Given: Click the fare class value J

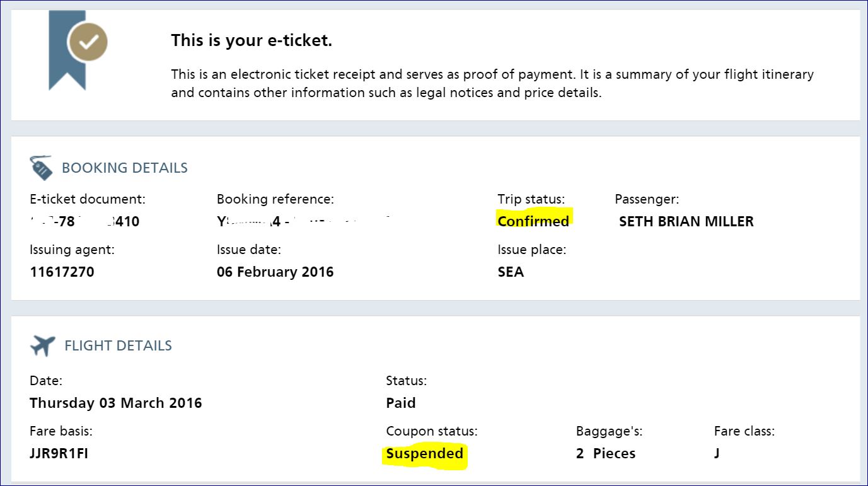Looking at the screenshot, I should click(x=717, y=454).
